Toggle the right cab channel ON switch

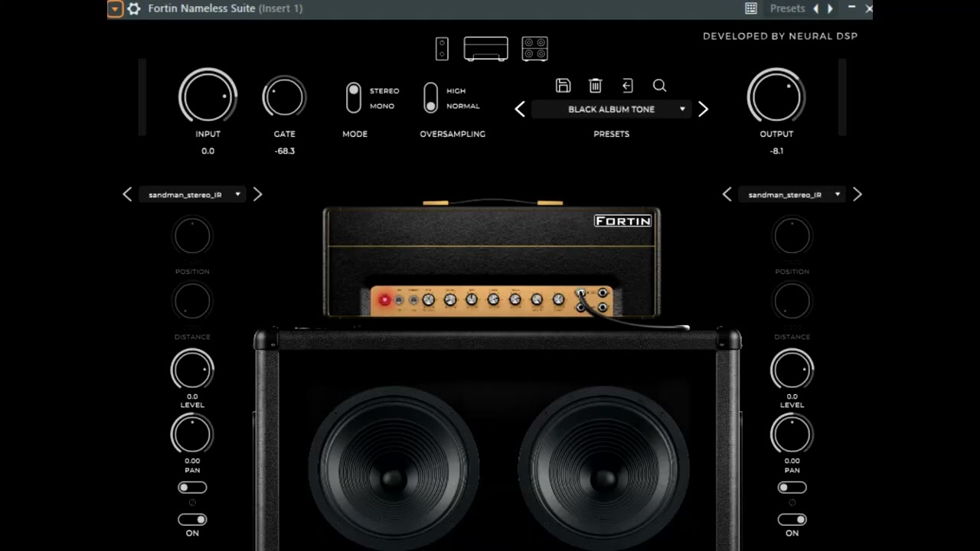tap(792, 520)
